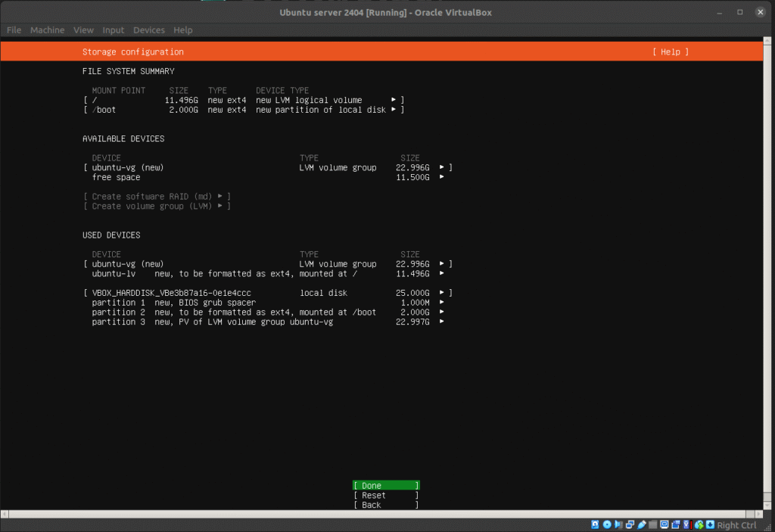Click the optical disk status icon
This screenshot has height=532, width=775.
606,524
